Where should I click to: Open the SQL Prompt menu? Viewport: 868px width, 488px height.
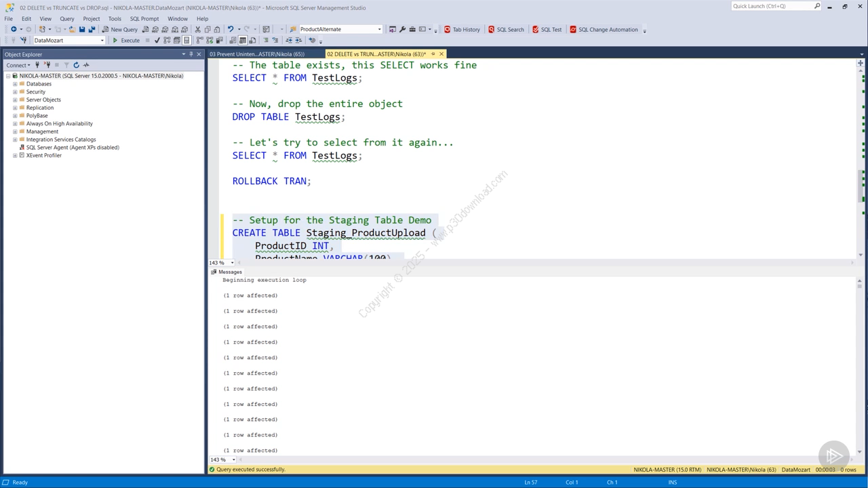coord(144,18)
